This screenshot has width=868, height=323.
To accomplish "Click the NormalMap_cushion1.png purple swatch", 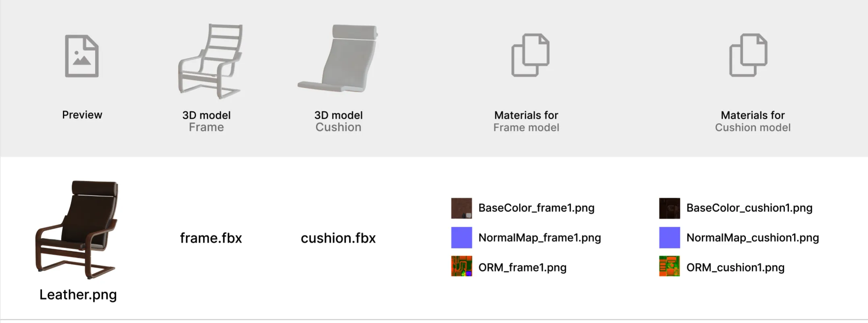I will tap(669, 238).
